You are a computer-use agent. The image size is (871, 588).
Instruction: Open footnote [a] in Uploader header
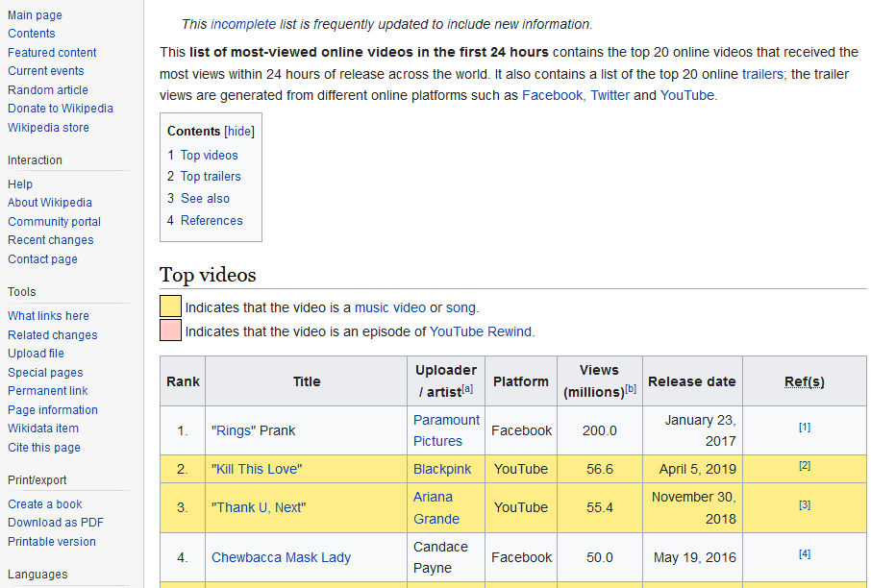[468, 389]
